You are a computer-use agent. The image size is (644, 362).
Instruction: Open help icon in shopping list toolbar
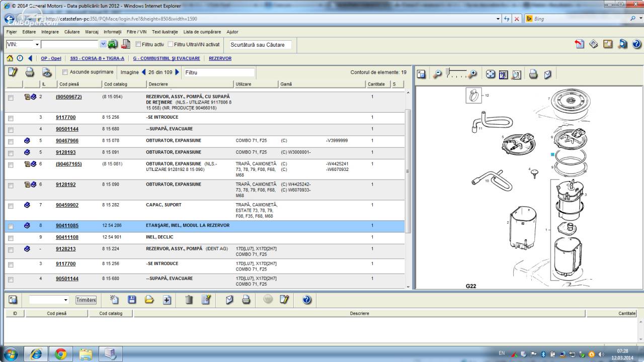307,300
